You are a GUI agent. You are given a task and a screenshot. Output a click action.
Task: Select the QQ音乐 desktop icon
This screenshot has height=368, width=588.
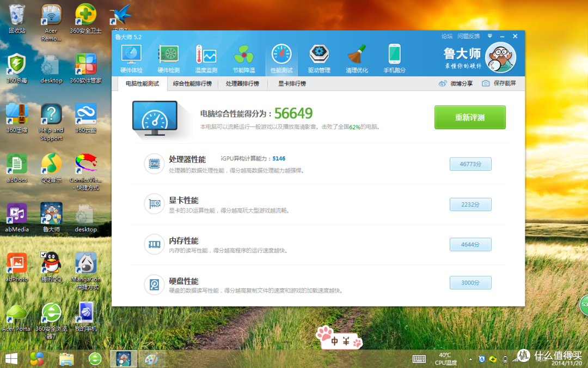tap(51, 168)
